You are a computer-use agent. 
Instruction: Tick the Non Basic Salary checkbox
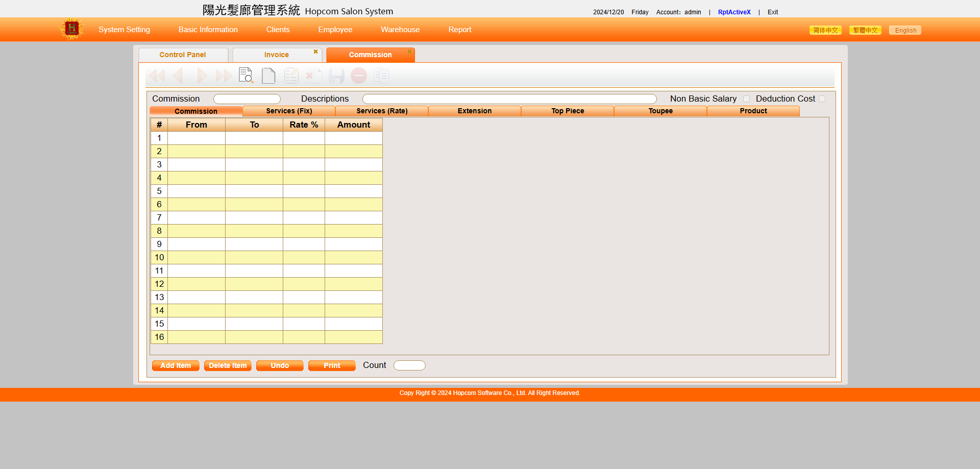click(x=747, y=99)
